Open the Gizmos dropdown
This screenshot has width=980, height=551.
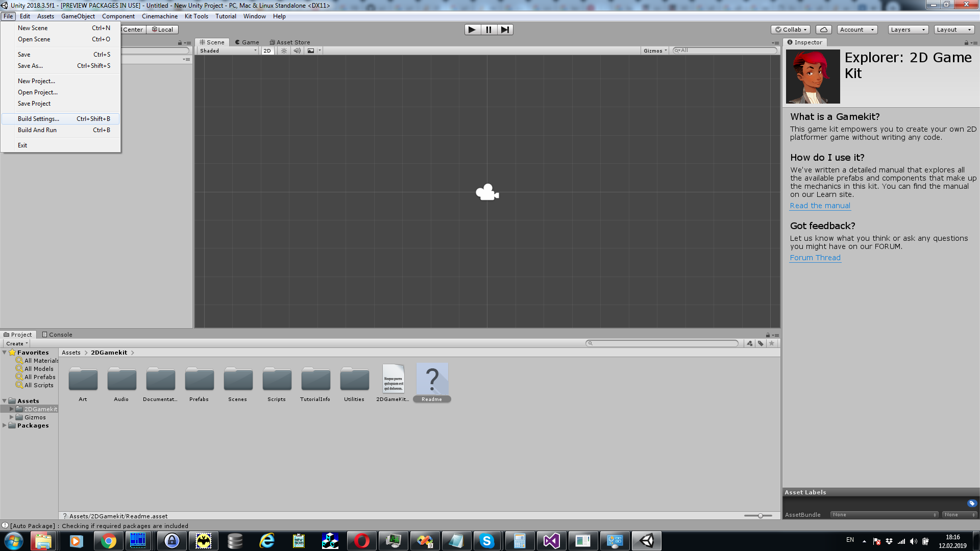tap(655, 51)
